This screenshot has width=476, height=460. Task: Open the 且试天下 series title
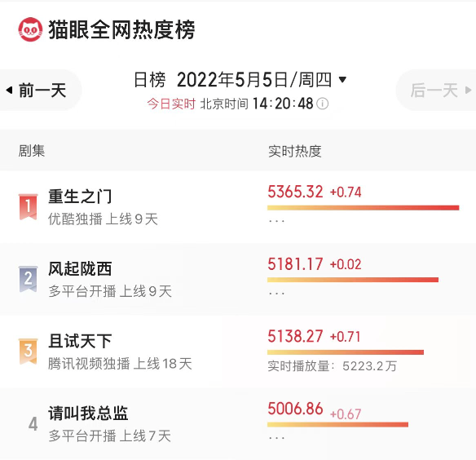pyautogui.click(x=80, y=341)
